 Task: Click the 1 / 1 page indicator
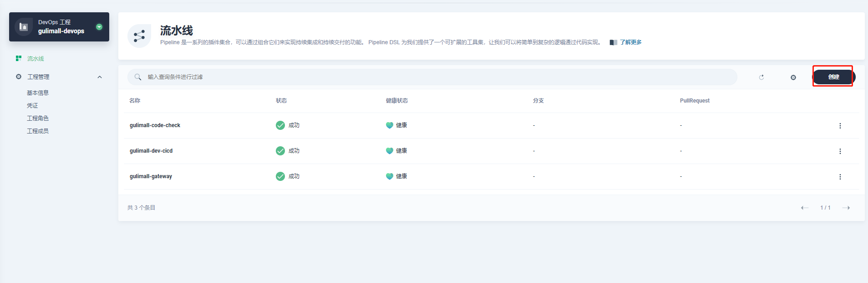pyautogui.click(x=825, y=208)
